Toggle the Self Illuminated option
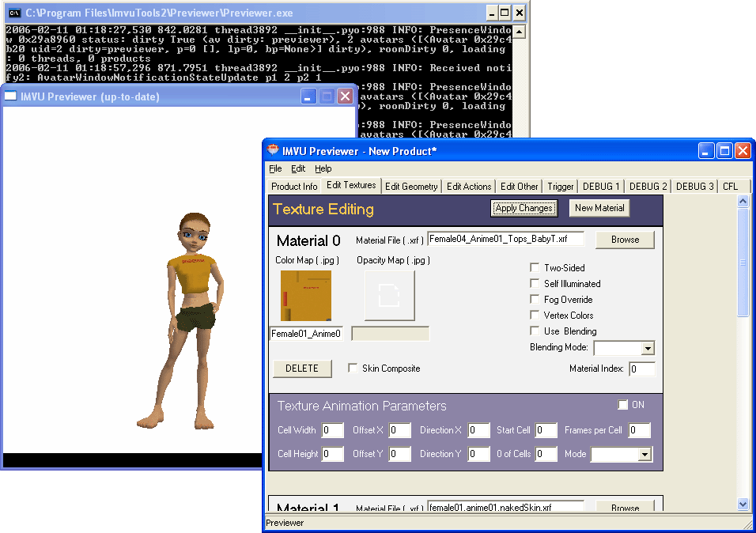The image size is (756, 533). pyautogui.click(x=535, y=284)
